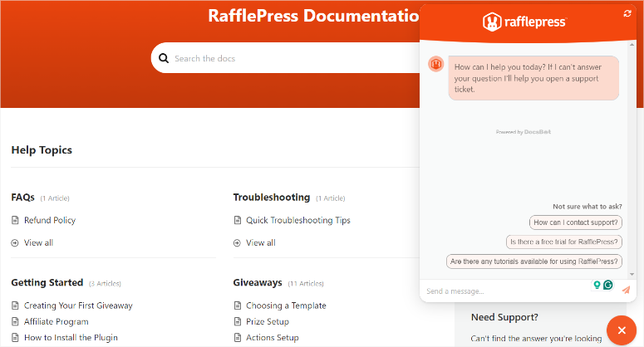The image size is (644, 347).
Task: Open Quick Troubleshooting Tips article
Action: pos(298,220)
